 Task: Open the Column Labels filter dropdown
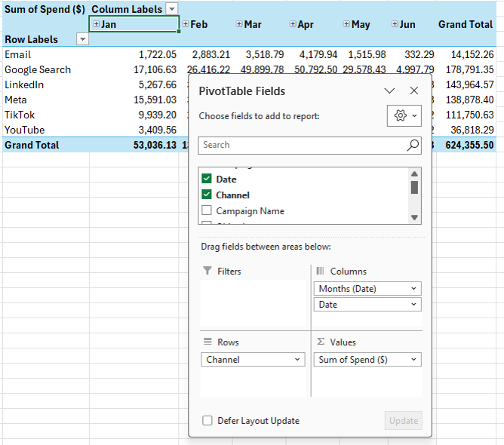(172, 9)
